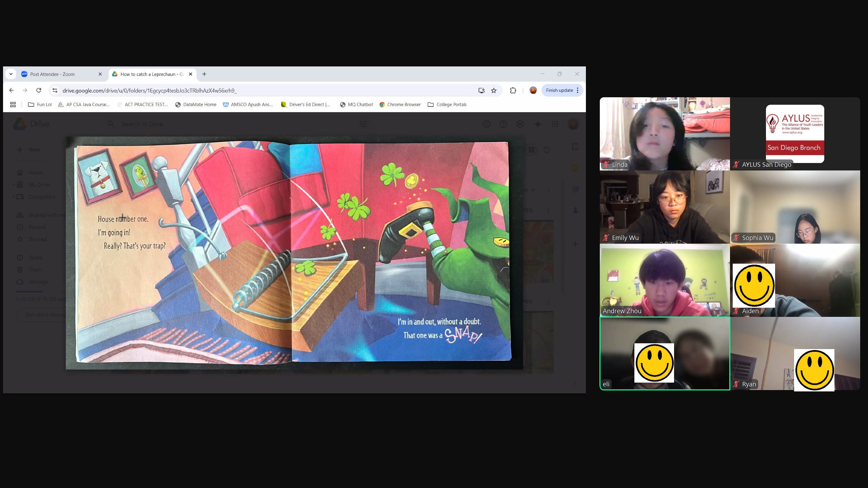868x488 pixels.
Task: Select Linda's video tile
Action: [x=665, y=134]
